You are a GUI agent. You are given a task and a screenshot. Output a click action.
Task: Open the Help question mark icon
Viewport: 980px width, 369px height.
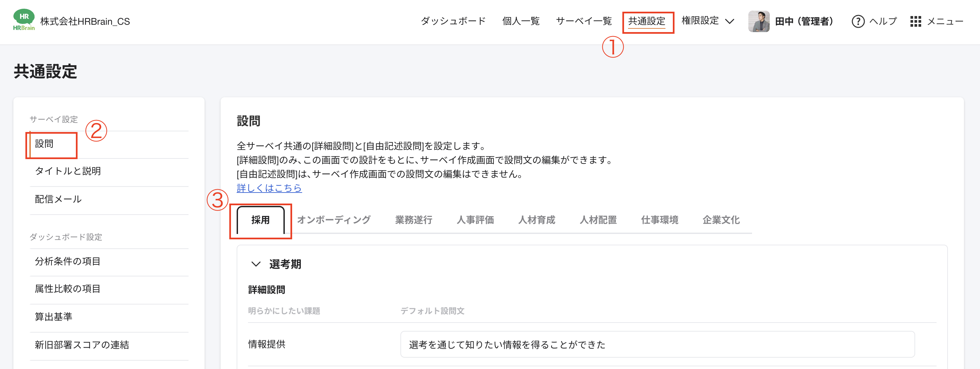tap(859, 22)
